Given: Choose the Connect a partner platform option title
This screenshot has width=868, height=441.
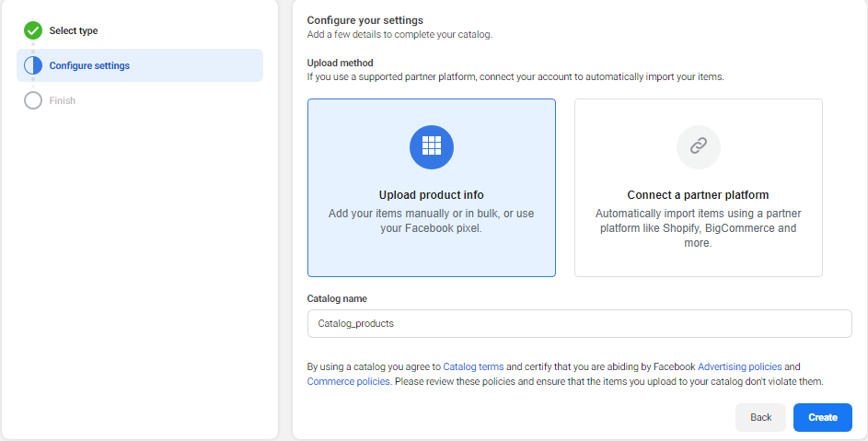Looking at the screenshot, I should coord(698,195).
